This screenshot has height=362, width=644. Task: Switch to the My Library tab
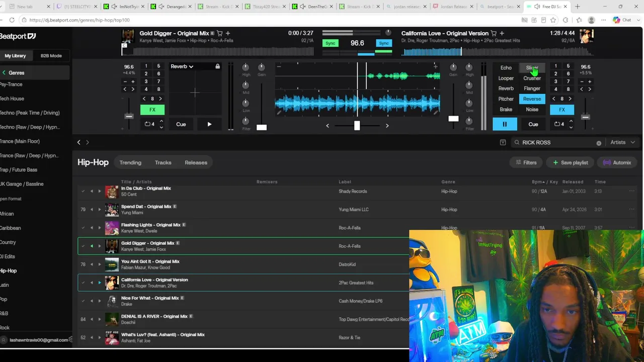[16, 56]
